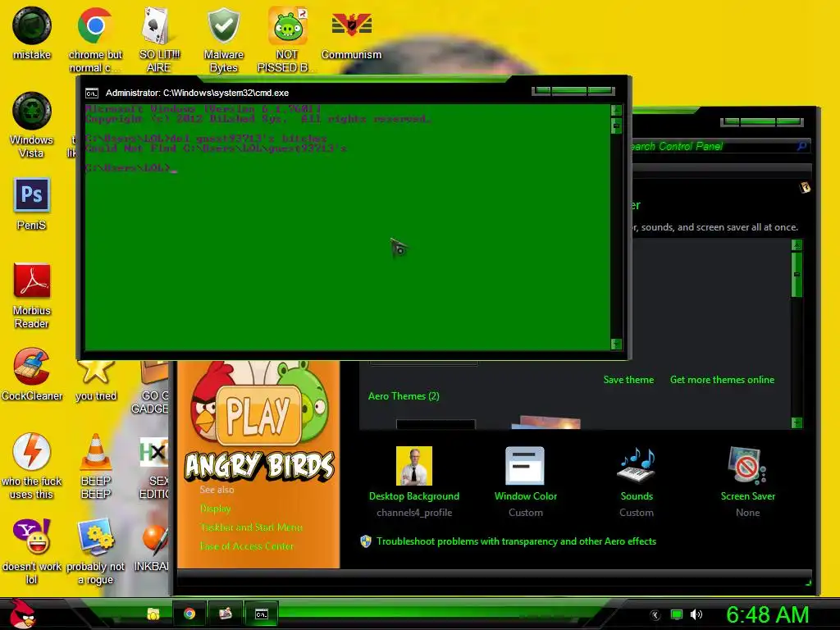Open the Window Color setting
Viewport: 840px width, 630px height.
pos(526,482)
